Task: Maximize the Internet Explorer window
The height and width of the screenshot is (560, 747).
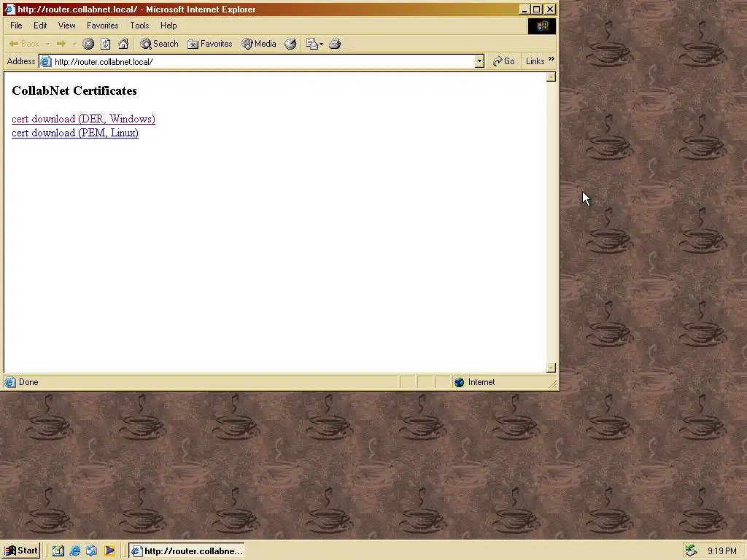Action: click(536, 9)
